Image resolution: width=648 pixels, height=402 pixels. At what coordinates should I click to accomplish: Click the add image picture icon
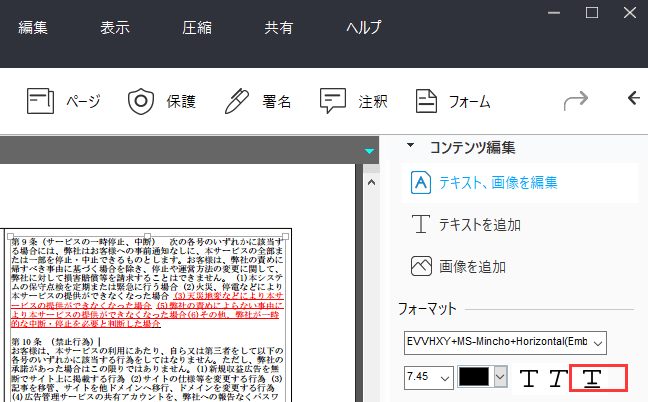[421, 266]
